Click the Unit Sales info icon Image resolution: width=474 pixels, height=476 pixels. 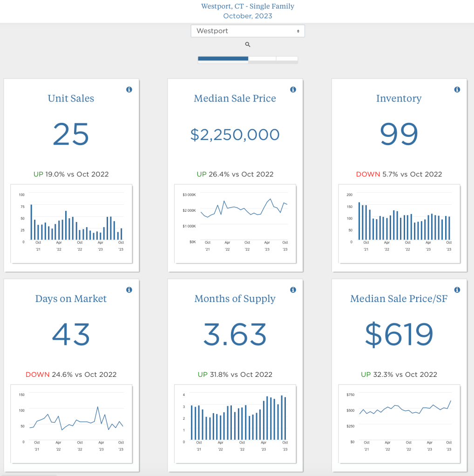129,89
